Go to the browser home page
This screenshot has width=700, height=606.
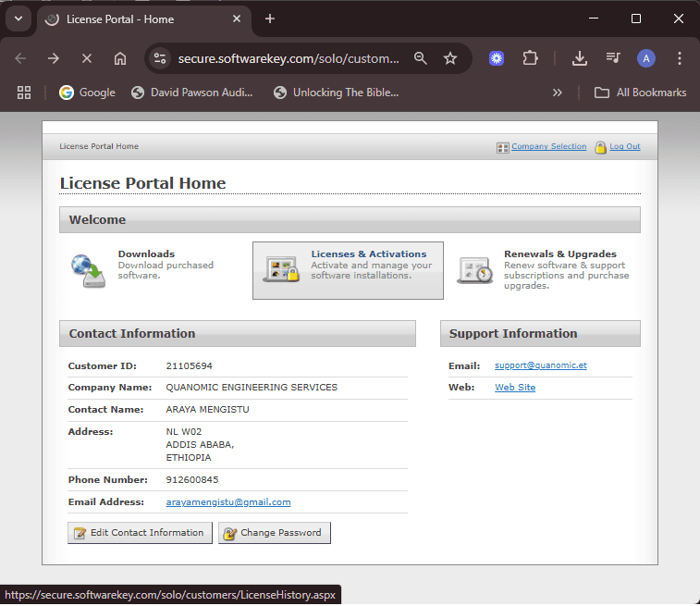click(x=120, y=58)
